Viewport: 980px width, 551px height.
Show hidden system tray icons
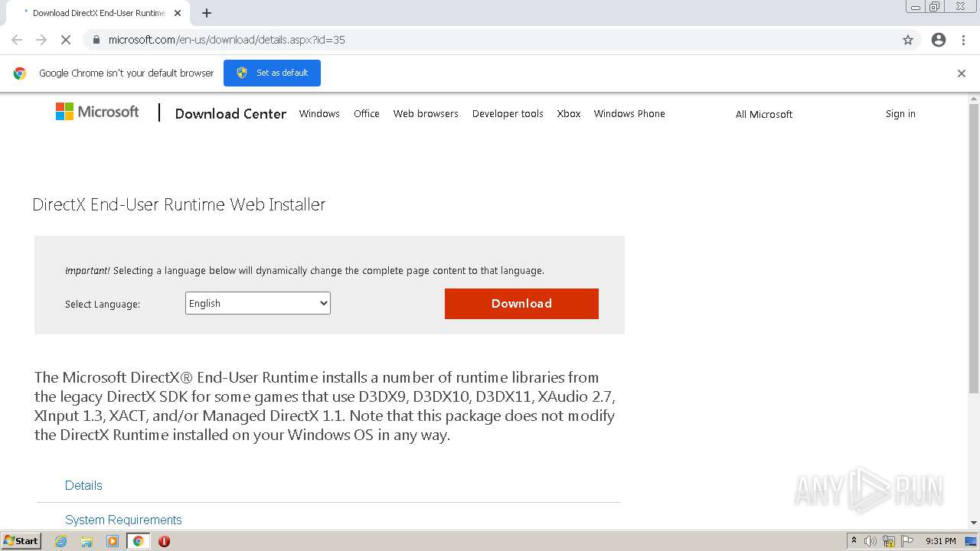coord(854,541)
